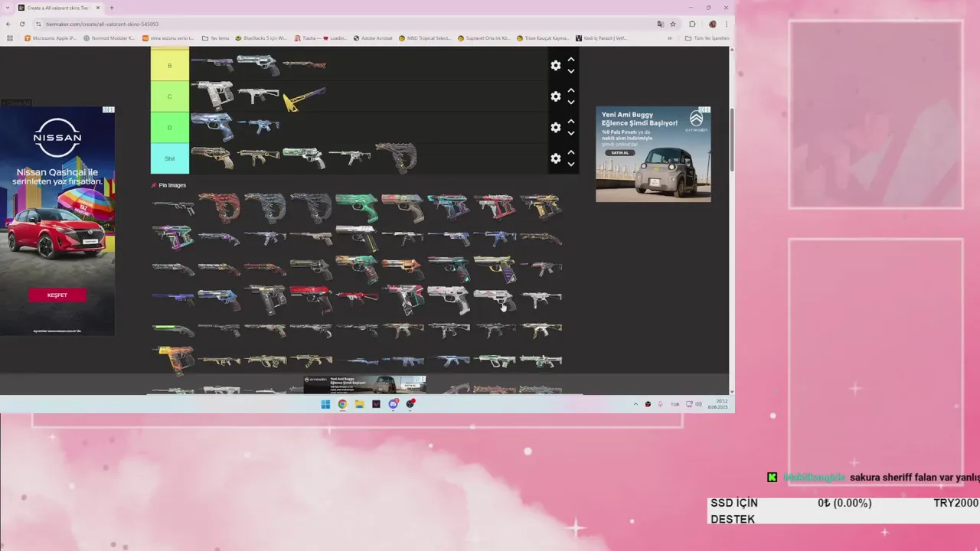Open the Chrome profile avatar
The height and width of the screenshot is (551, 980).
712,24
